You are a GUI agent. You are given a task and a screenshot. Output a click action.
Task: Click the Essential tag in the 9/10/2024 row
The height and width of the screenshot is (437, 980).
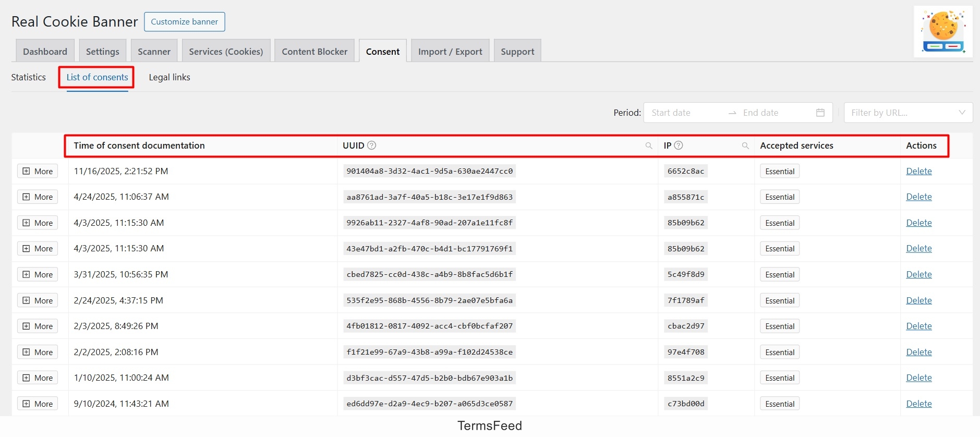pos(780,404)
